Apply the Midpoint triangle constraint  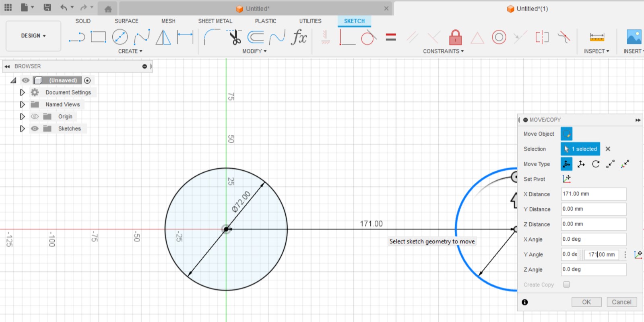point(477,38)
